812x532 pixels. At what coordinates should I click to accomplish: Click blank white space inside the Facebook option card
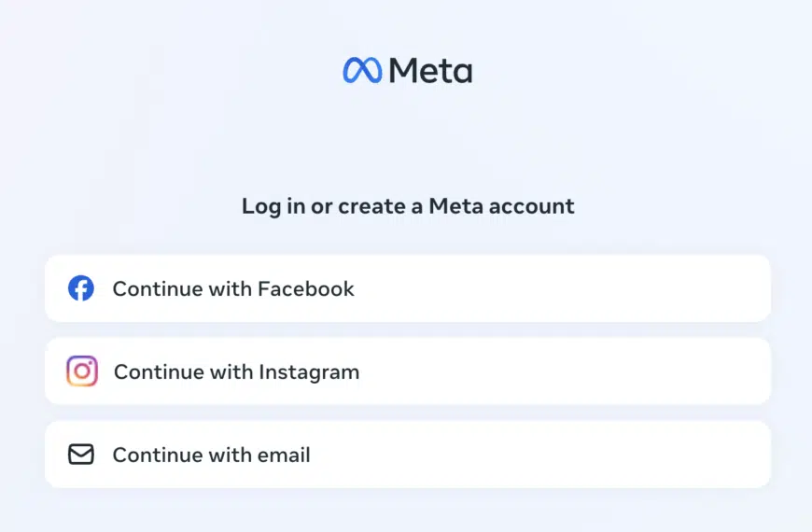(569, 288)
